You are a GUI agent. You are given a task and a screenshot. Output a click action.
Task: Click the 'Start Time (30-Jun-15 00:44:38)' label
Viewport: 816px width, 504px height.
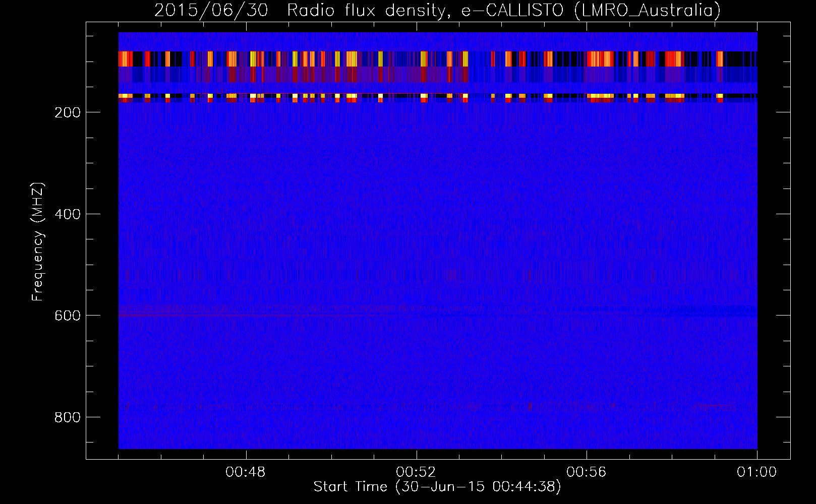[437, 487]
